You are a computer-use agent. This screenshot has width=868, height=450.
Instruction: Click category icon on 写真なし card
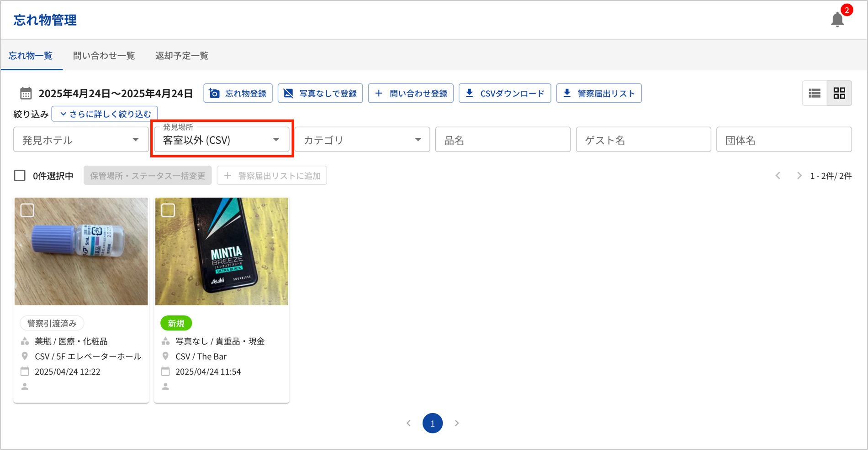point(166,341)
